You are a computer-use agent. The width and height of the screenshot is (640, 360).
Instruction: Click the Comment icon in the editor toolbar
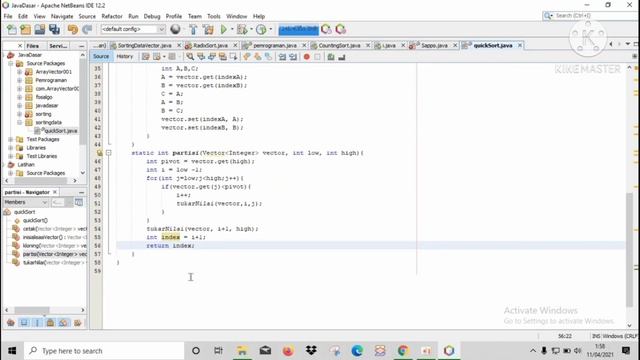331,57
